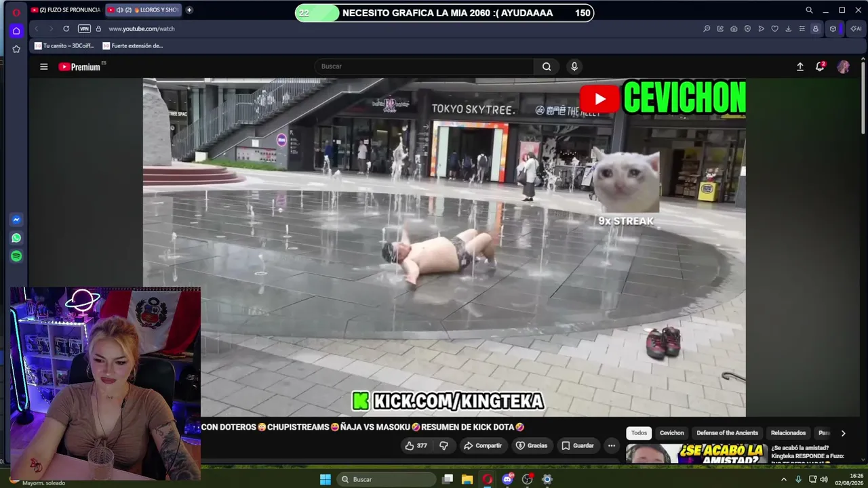Click the YouTube video player area
The height and width of the screenshot is (488, 868).
click(444, 247)
